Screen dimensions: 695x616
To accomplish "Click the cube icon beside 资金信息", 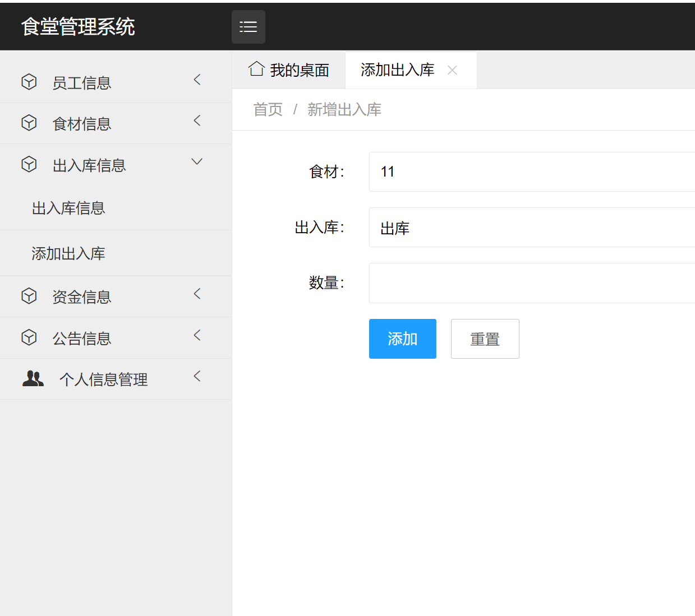I will pyautogui.click(x=29, y=296).
